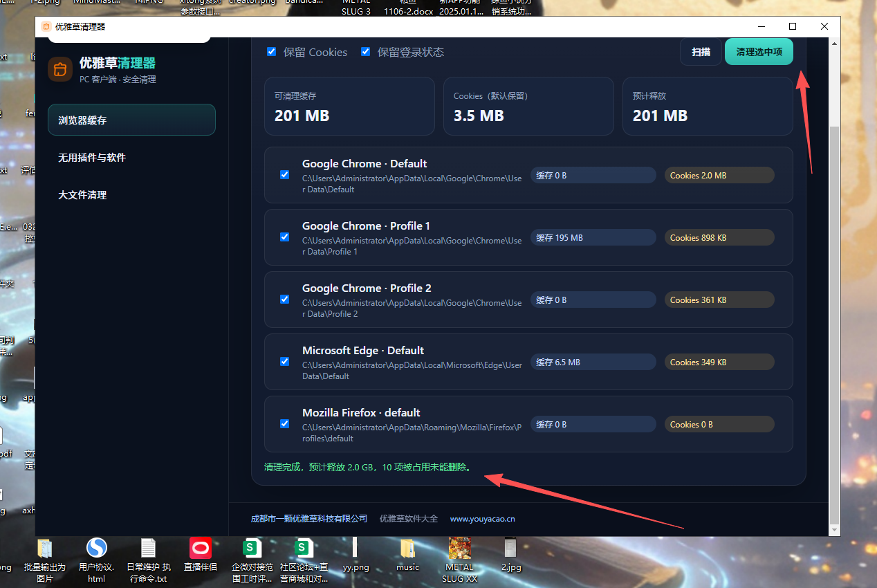Image resolution: width=877 pixels, height=588 pixels.
Task: Uncheck Google Chrome · Profile 1 checkbox
Action: [284, 237]
